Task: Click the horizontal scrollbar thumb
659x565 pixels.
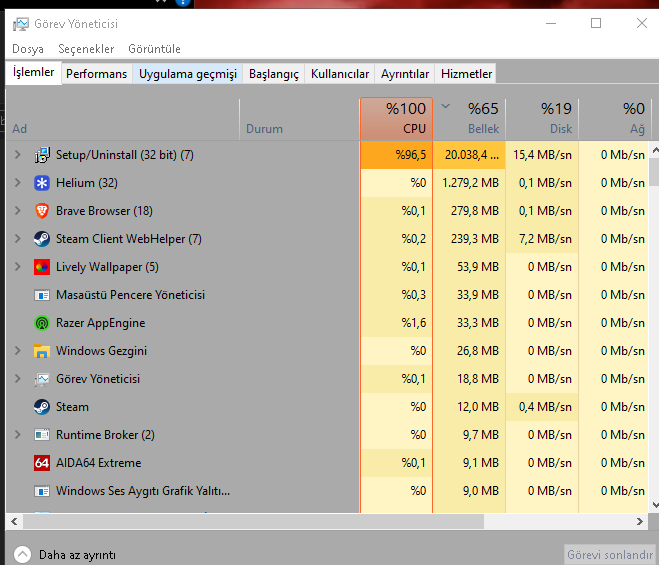Action: coord(253,522)
